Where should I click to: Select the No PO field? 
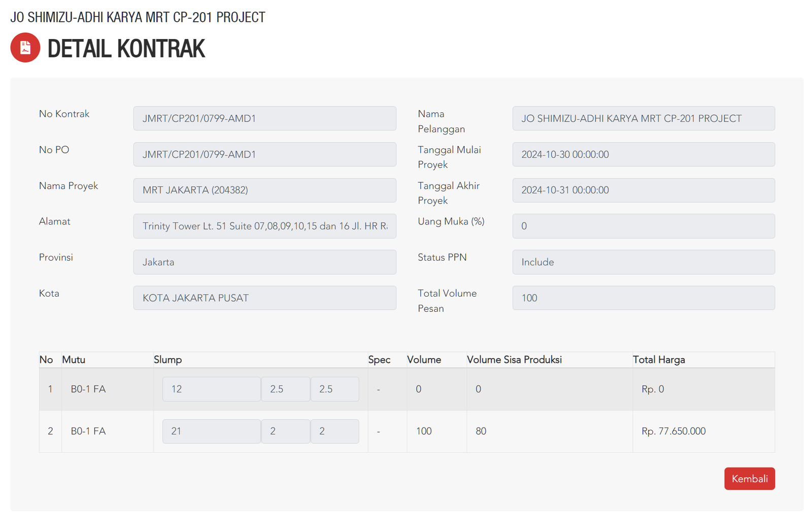click(x=264, y=154)
